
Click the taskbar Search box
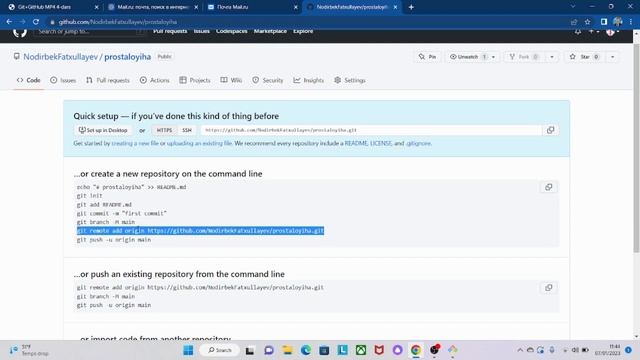click(x=220, y=350)
